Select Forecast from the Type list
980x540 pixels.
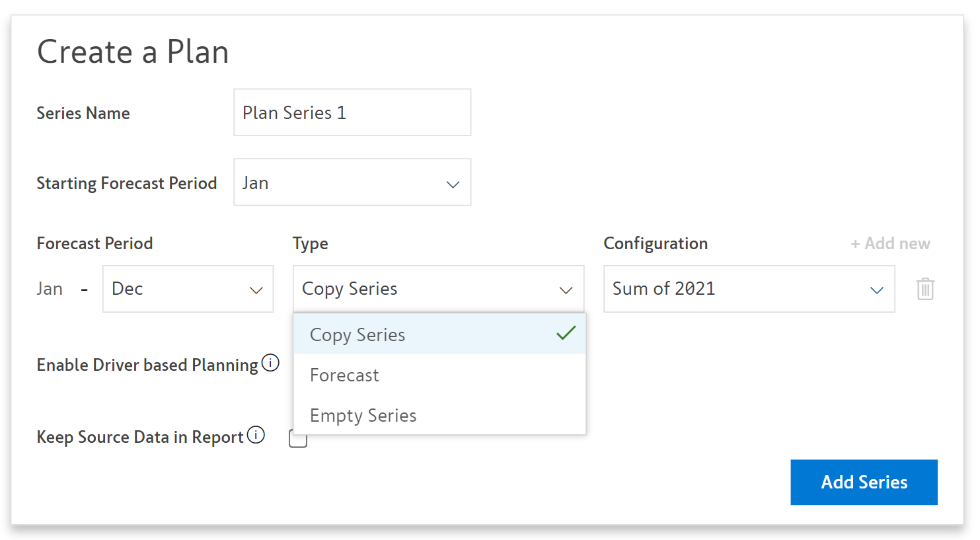(x=345, y=375)
